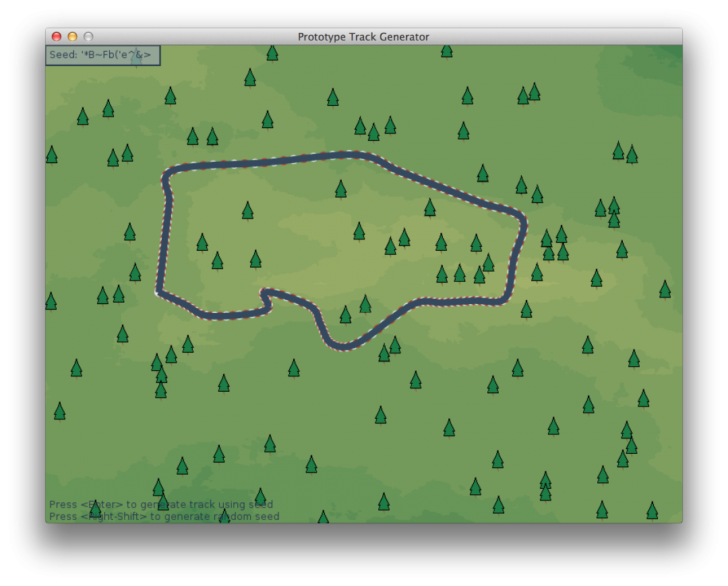The width and height of the screenshot is (728, 586).
Task: Click the top-edge tree right of the window title
Action: [x=446, y=50]
